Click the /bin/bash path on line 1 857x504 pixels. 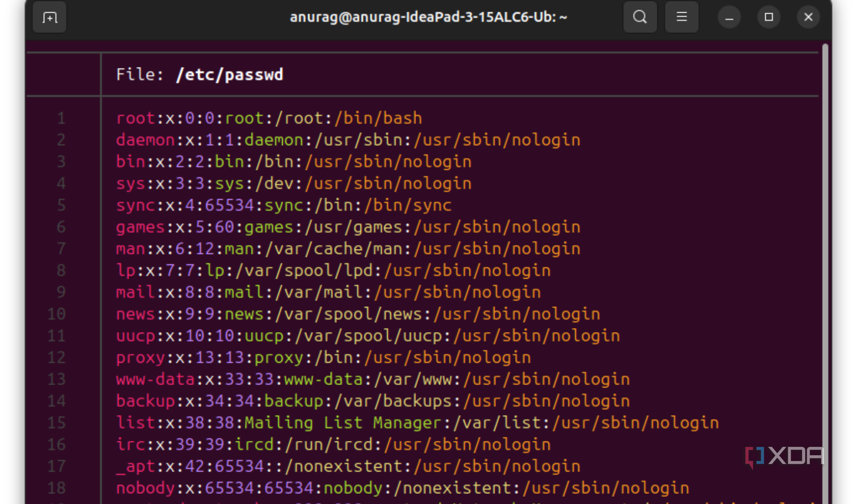click(378, 118)
